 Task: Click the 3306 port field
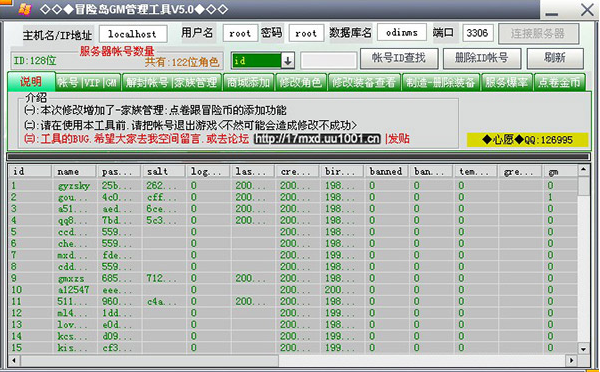[x=478, y=33]
